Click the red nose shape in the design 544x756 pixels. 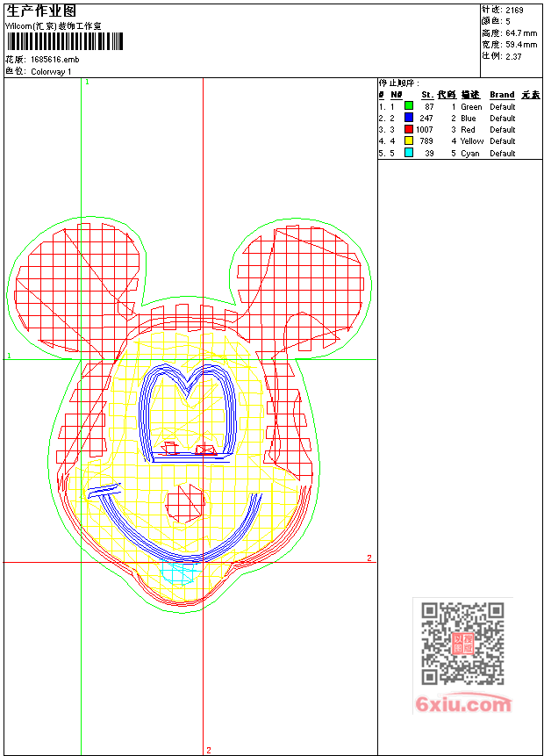[x=185, y=504]
